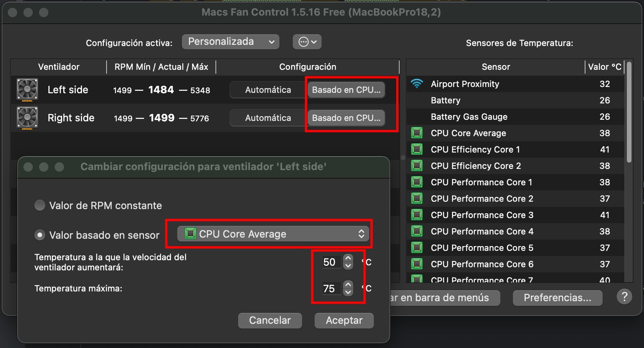Click the CPU Core Average chip icon
The height and width of the screenshot is (348, 644).
point(417,133)
